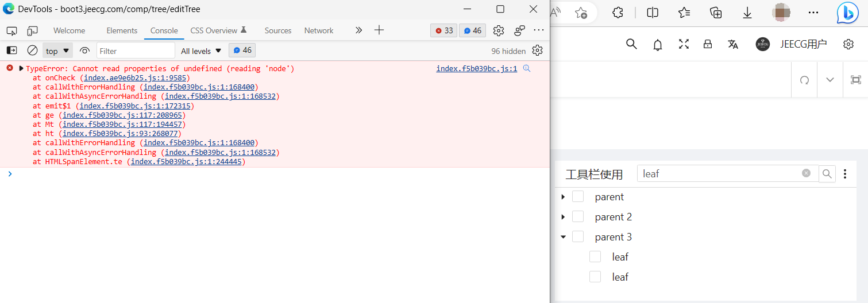Open the CSS Overview tab
The height and width of the screenshot is (303, 868).
coord(218,30)
